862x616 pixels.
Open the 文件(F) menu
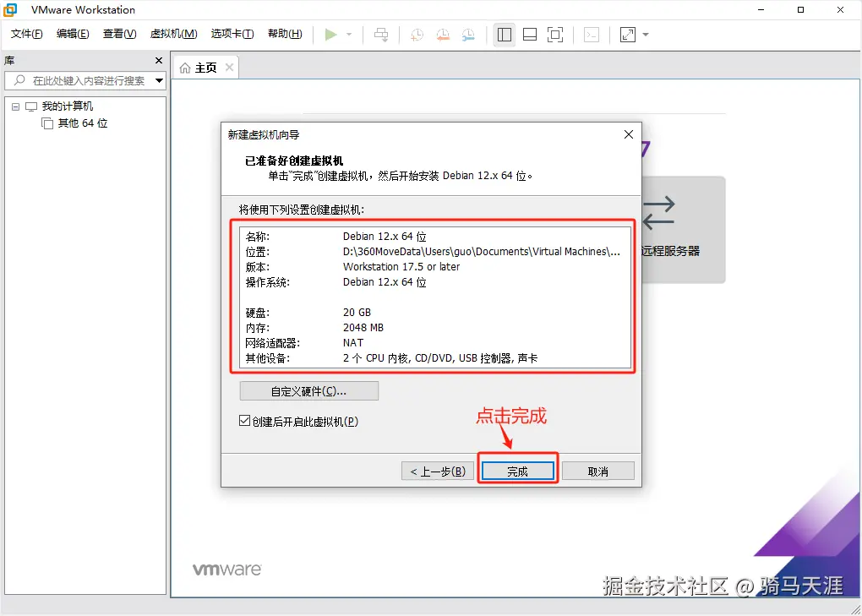(26, 34)
